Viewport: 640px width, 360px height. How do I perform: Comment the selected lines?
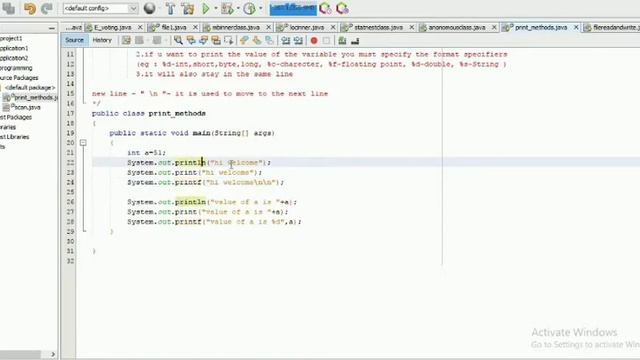tap(342, 40)
